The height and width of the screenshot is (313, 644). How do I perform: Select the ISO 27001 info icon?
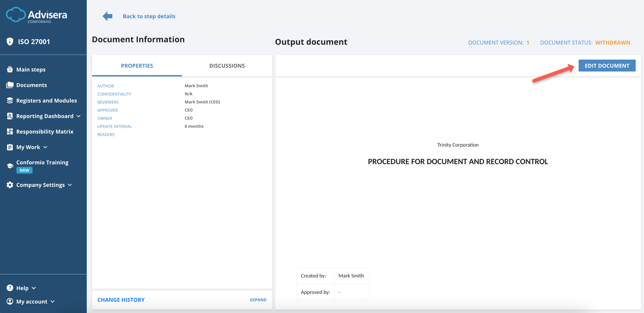10,41
